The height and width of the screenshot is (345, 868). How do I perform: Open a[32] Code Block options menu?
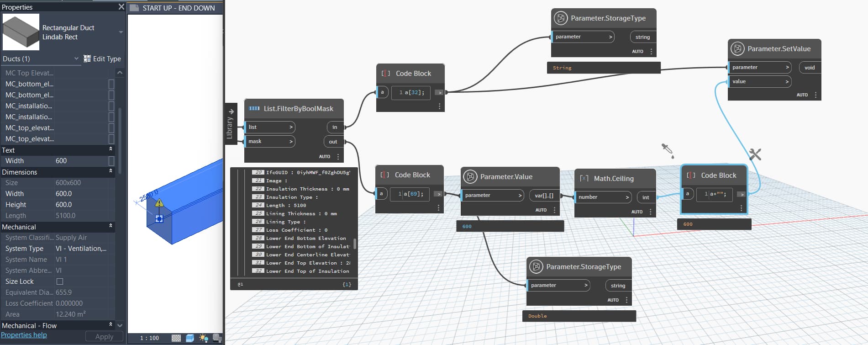[439, 106]
